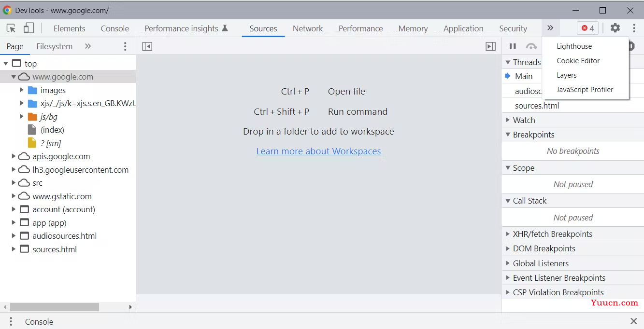The width and height of the screenshot is (644, 329).
Task: Expand the lh3.googleusercontent.com node
Action: pyautogui.click(x=14, y=170)
